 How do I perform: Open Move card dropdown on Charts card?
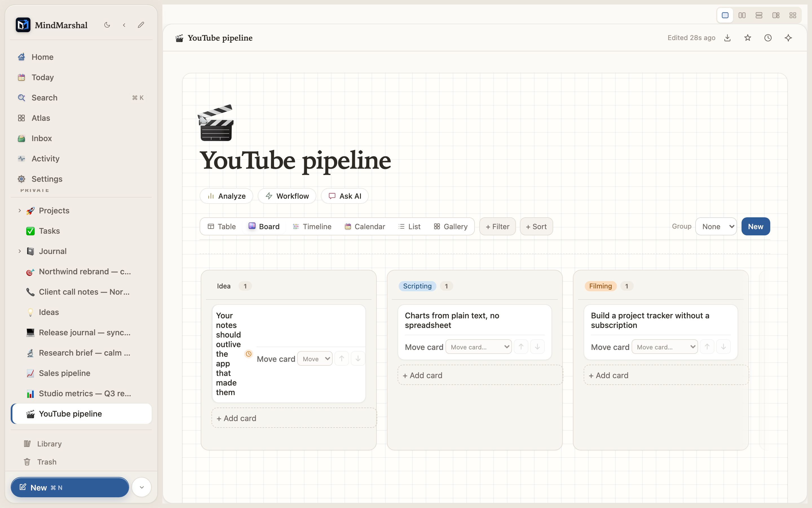(479, 347)
